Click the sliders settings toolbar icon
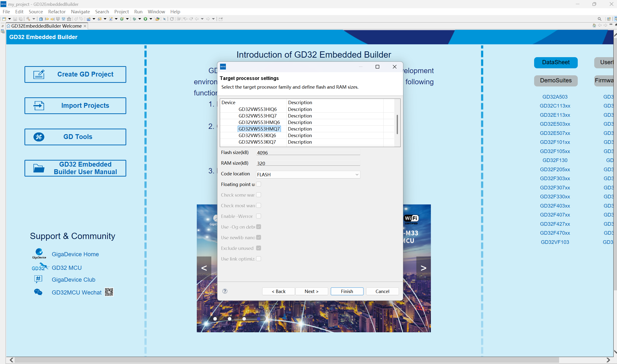The width and height of the screenshot is (617, 364). click(63, 19)
